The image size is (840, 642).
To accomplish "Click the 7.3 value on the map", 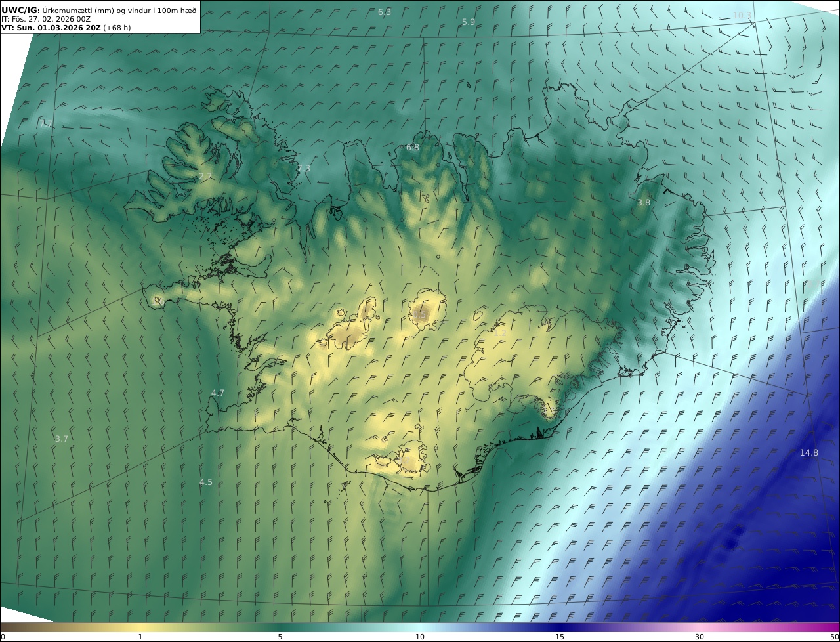I will point(304,169).
